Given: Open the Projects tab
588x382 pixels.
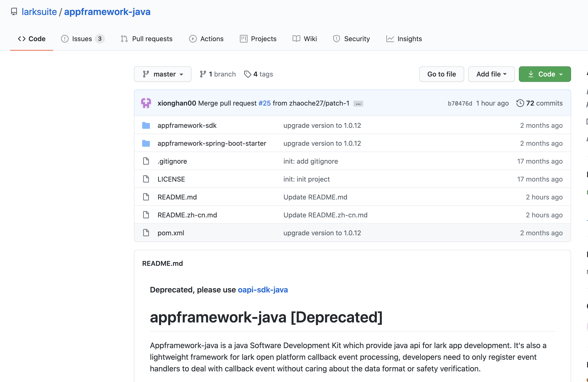Looking at the screenshot, I should (x=258, y=39).
